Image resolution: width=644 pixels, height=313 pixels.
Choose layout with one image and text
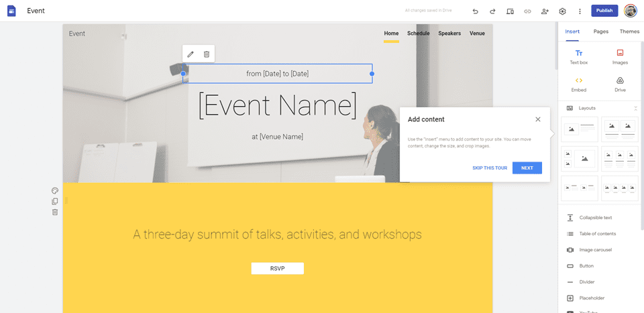pyautogui.click(x=579, y=129)
